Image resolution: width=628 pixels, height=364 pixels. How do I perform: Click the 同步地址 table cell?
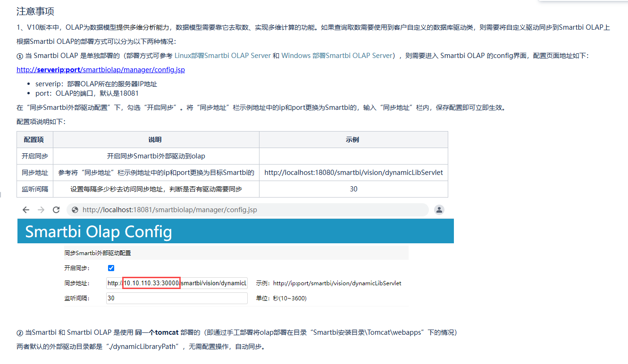point(35,173)
